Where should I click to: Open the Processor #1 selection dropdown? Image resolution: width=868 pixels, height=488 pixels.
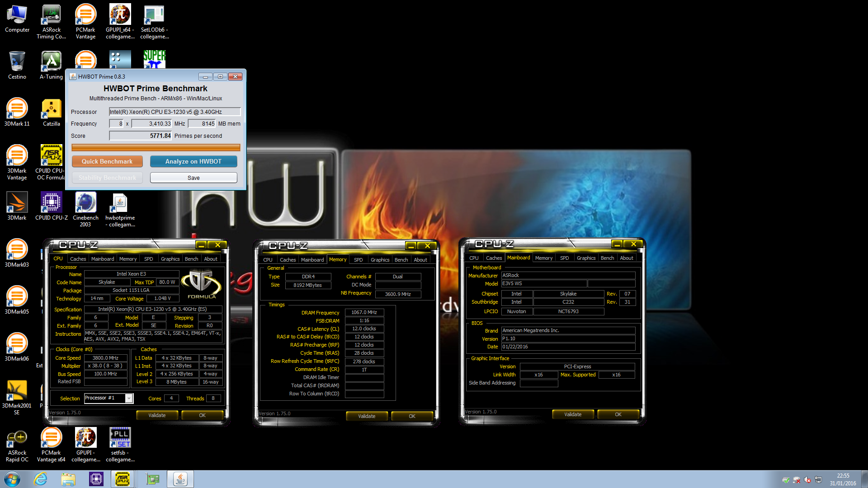coord(108,398)
